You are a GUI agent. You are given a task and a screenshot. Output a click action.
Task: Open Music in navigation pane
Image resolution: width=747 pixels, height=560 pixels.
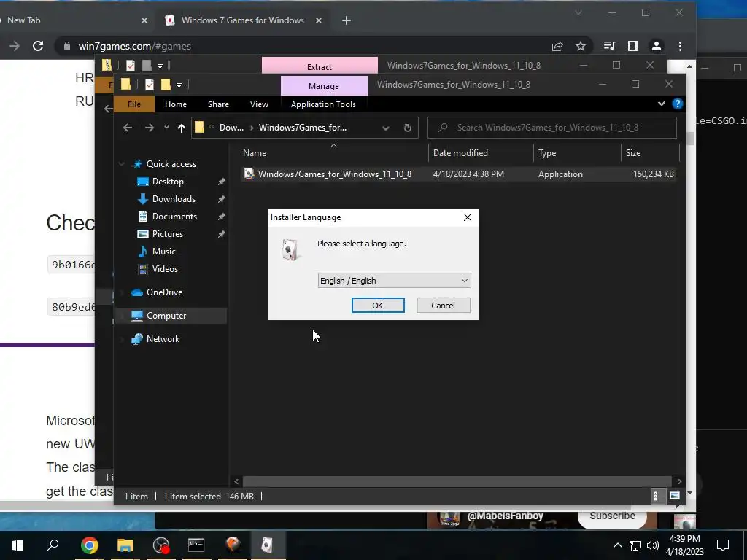[163, 252]
